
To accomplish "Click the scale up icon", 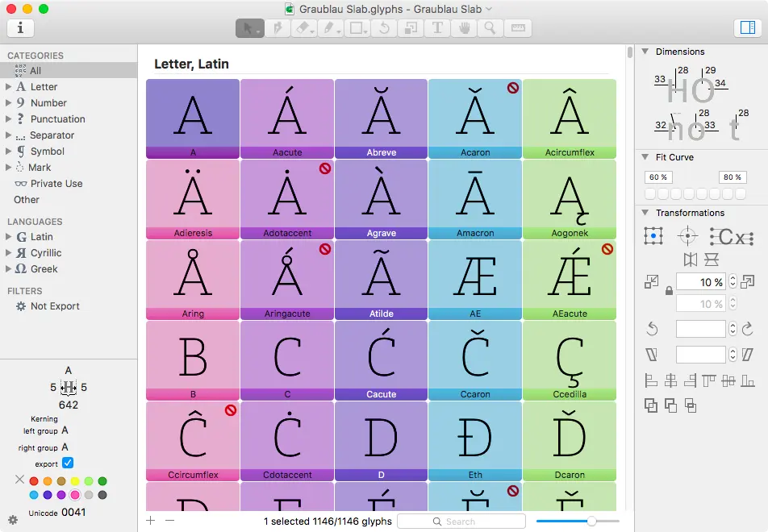I will coord(747,281).
